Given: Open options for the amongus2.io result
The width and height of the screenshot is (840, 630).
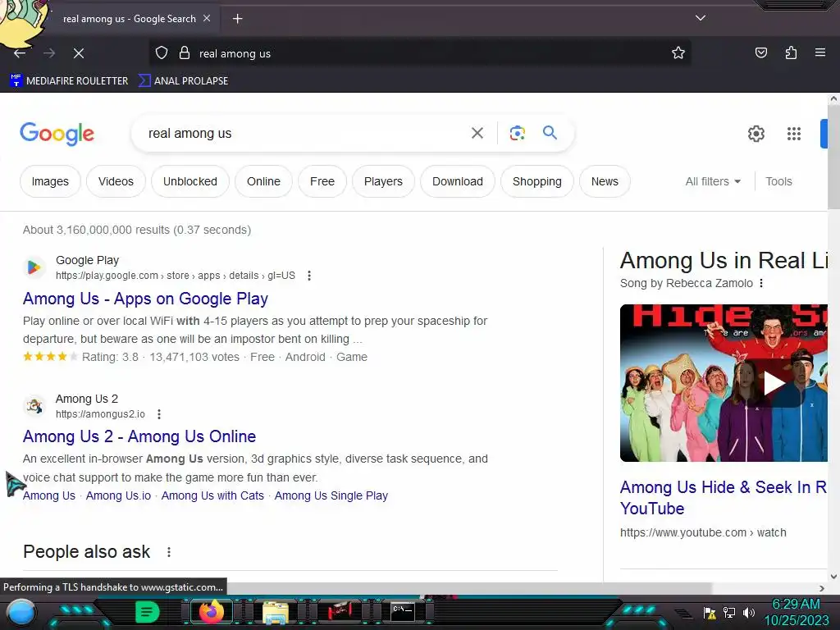Looking at the screenshot, I should coord(158,414).
